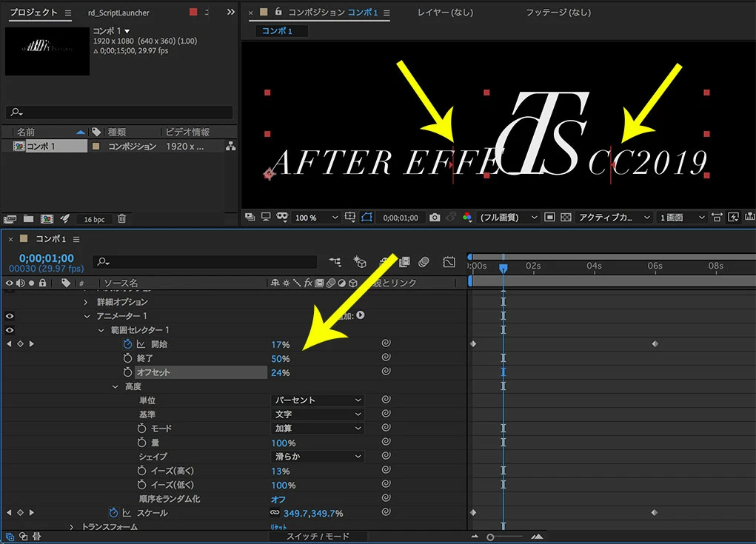Click the リセット link for トランスフォーム
Screen dimensions: 756x544
278,528
